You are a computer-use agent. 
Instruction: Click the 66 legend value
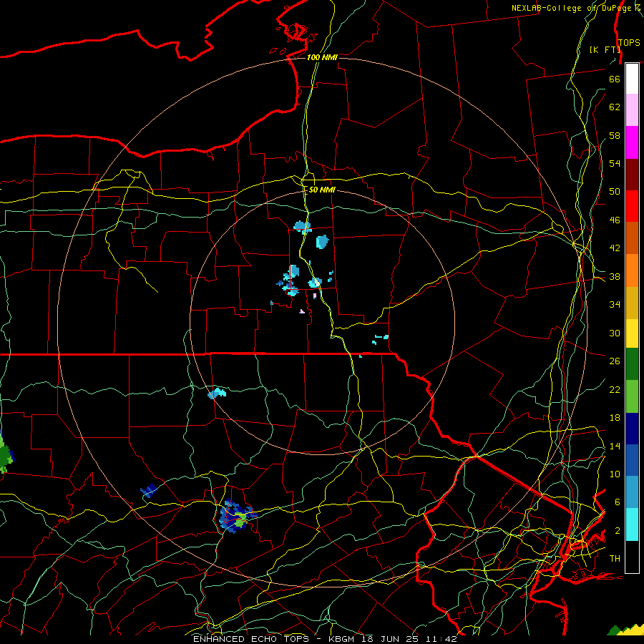point(615,79)
